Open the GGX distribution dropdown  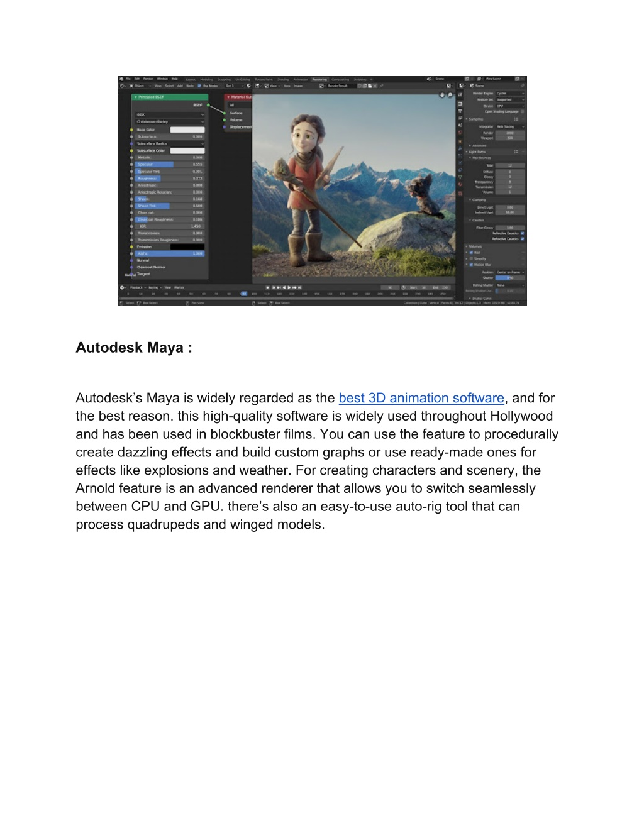pyautogui.click(x=170, y=115)
